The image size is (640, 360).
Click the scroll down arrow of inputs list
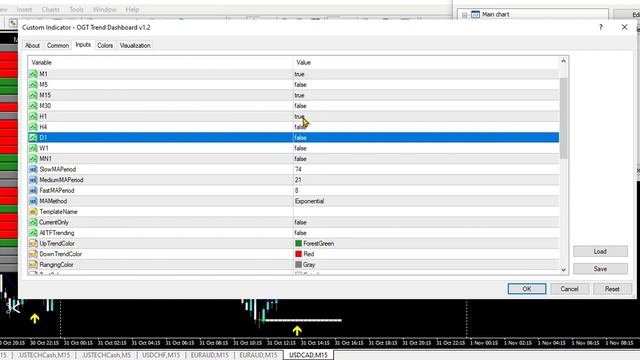pos(563,270)
